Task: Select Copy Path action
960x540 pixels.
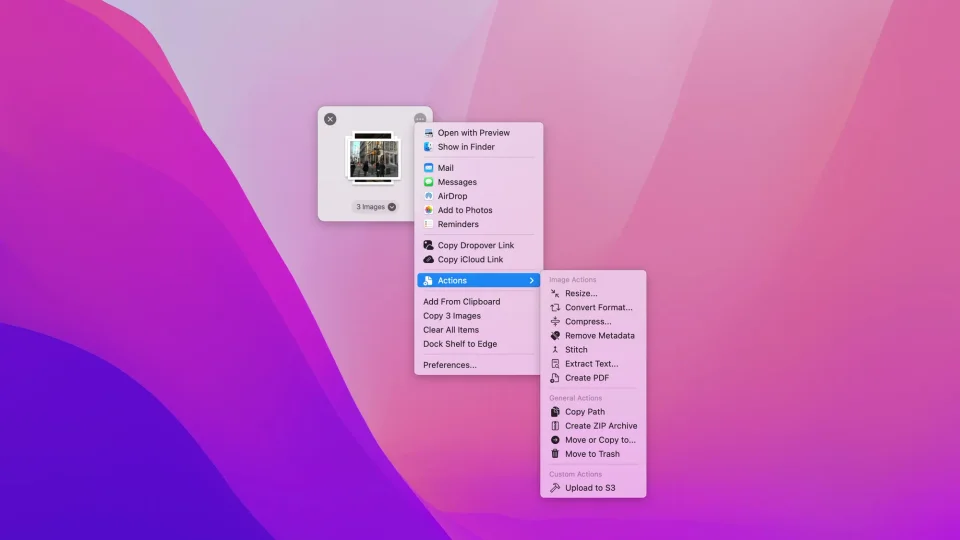Action: (x=585, y=411)
